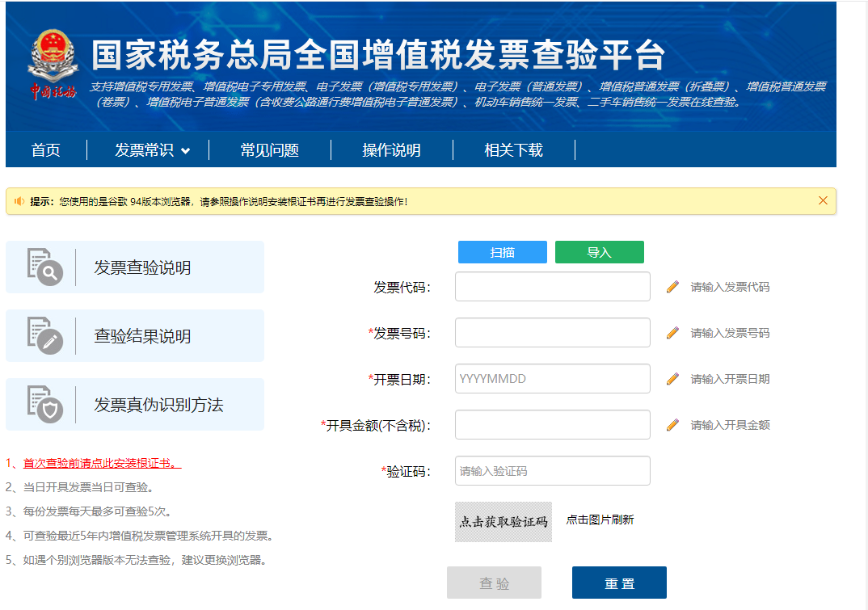Screen dimensions: 868x610
Task: Click the invoice authenticity shield icon
Action: (x=44, y=404)
